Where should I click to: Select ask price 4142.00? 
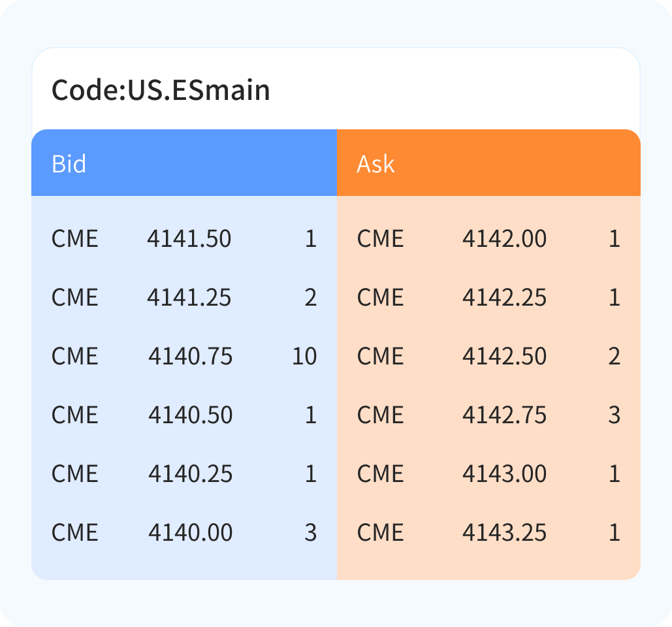click(x=504, y=239)
